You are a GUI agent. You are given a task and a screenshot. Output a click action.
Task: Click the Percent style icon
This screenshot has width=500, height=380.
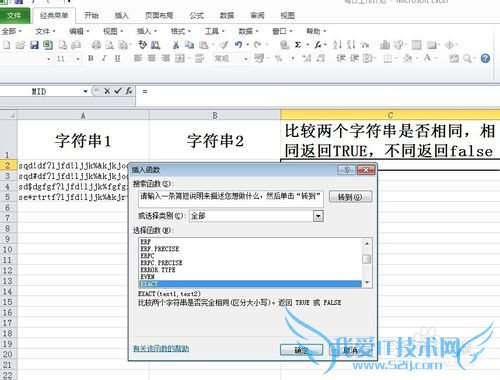278,59
